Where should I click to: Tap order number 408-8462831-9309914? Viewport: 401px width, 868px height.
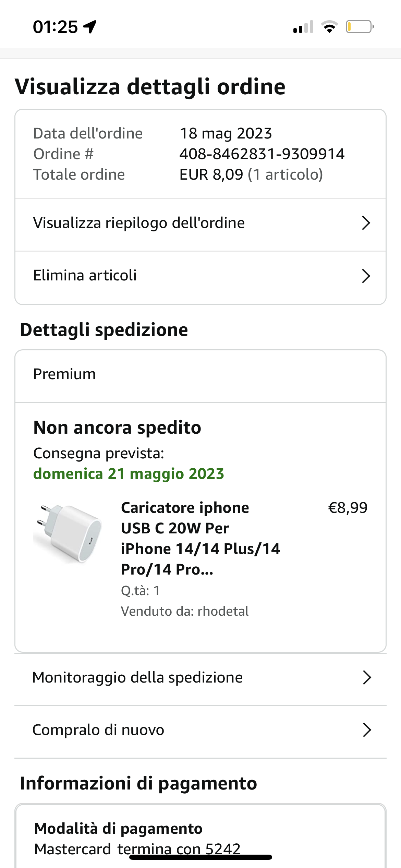[x=262, y=154]
